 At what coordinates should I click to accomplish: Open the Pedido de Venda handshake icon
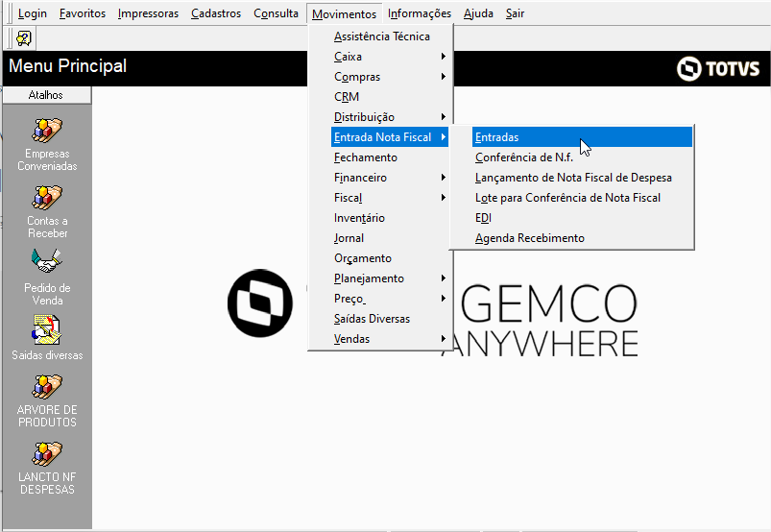click(x=47, y=261)
